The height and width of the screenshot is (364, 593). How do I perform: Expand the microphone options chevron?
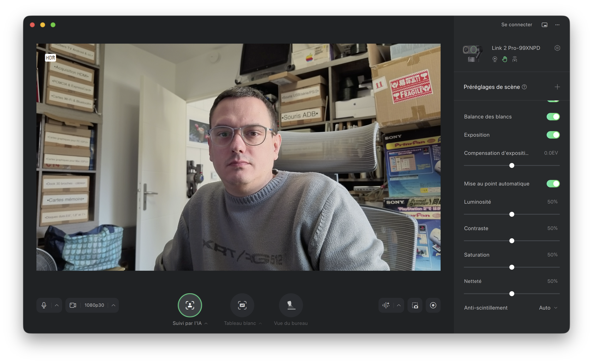click(57, 305)
